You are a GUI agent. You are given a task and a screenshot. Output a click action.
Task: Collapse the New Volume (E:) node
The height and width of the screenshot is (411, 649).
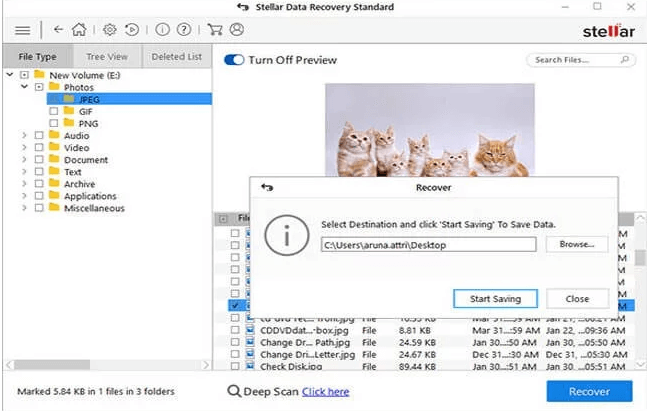coord(10,75)
